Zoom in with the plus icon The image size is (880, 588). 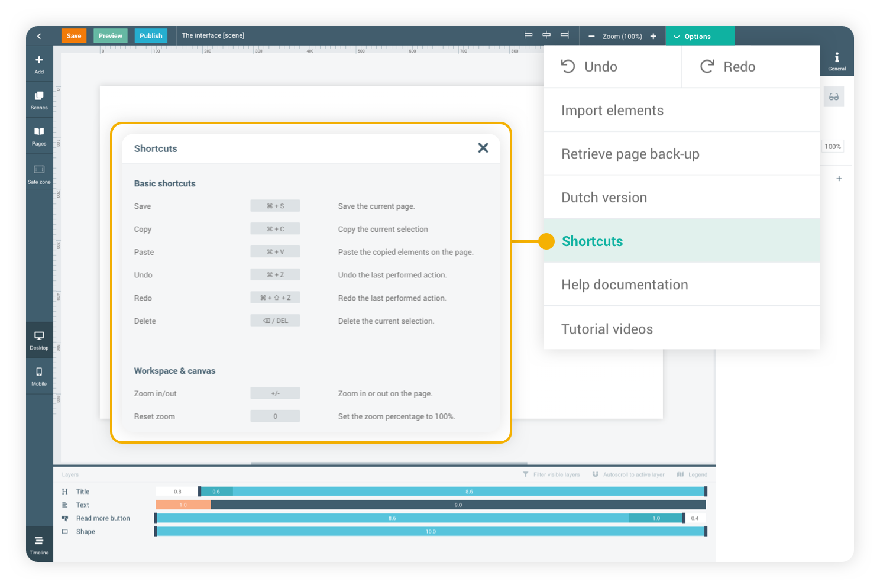pyautogui.click(x=653, y=36)
